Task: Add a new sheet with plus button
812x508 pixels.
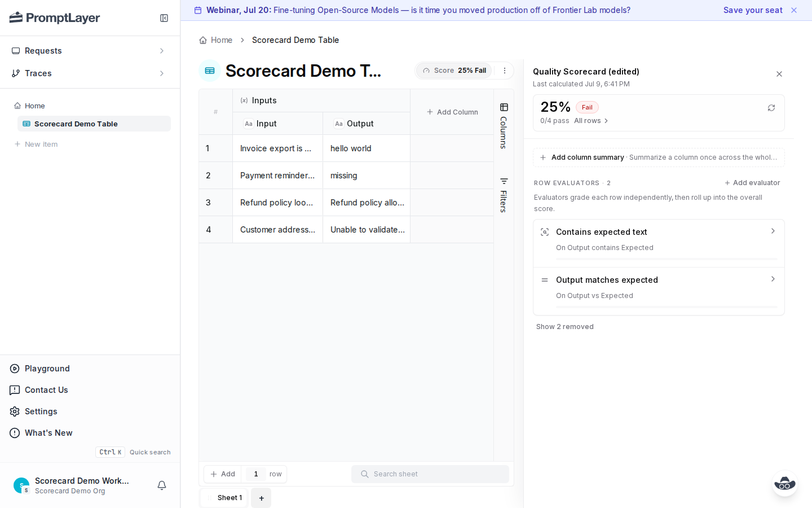Action: (261, 498)
